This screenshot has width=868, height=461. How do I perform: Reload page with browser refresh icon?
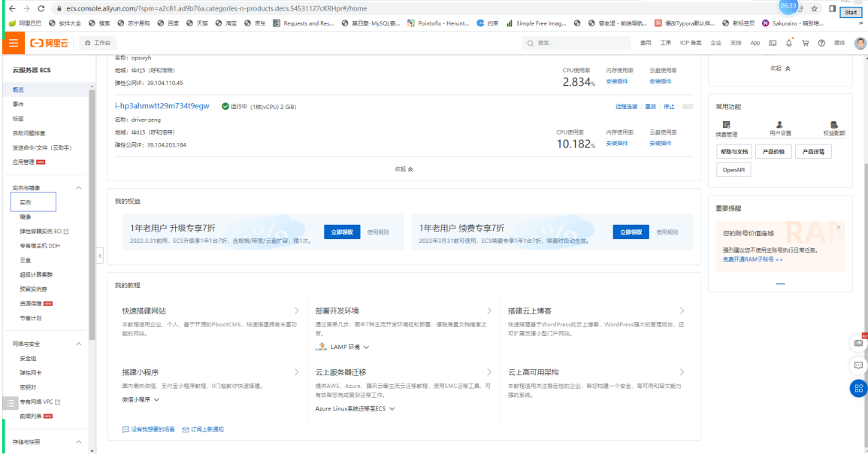41,8
